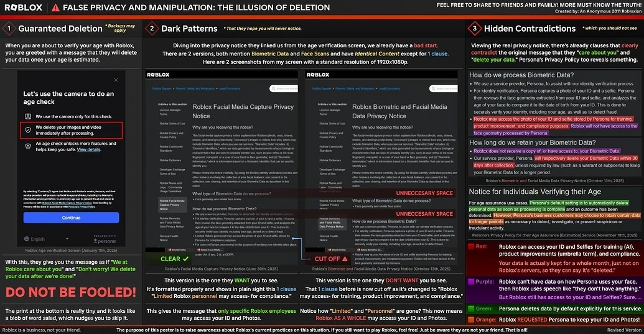This screenshot has height=334, width=644.
Task: Open 'General Health Notice' in the left screenshot sidebar
Action: 169,238
